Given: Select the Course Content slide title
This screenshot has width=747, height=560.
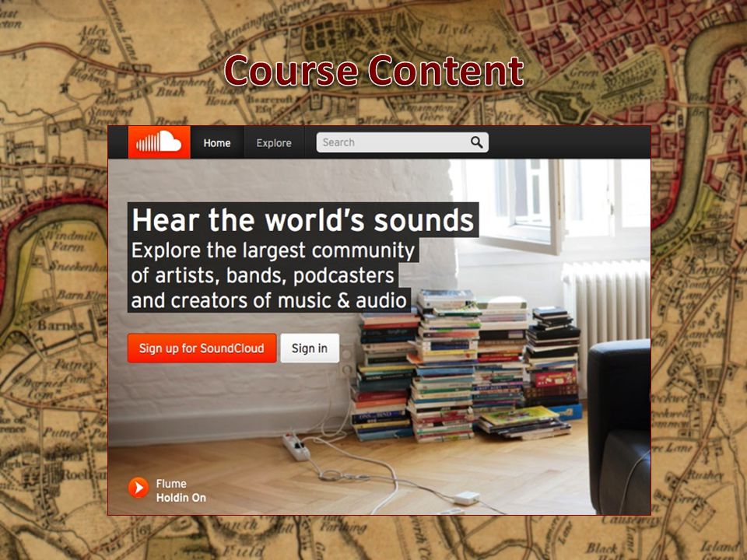Looking at the screenshot, I should click(x=374, y=71).
